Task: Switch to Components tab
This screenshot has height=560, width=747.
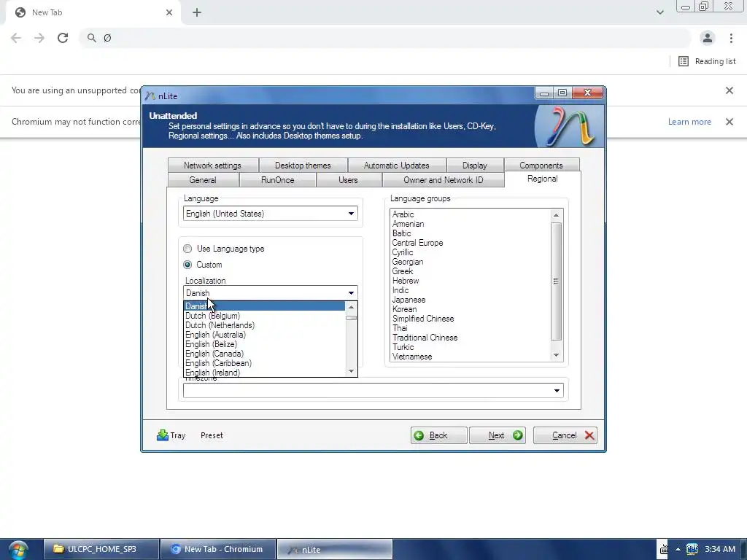Action: tap(541, 166)
